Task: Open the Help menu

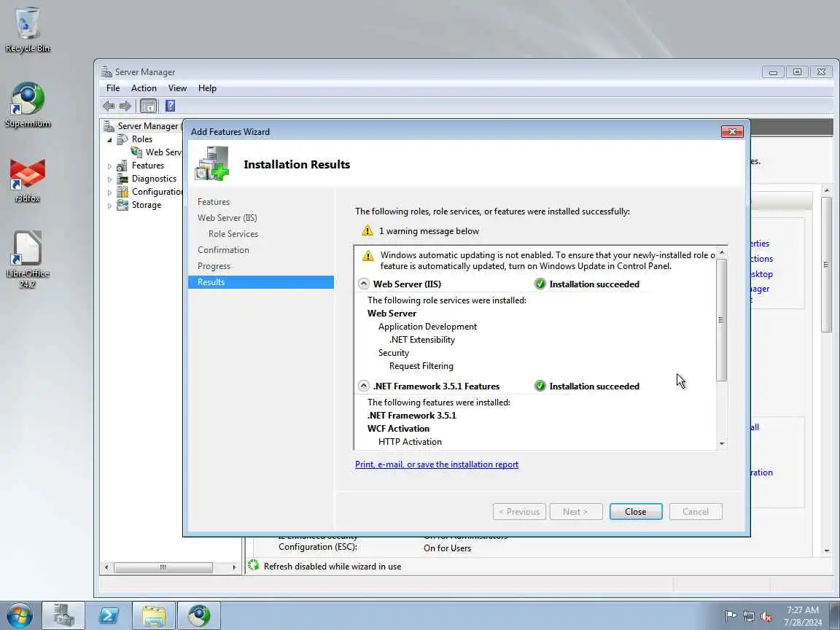Action: coord(207,88)
